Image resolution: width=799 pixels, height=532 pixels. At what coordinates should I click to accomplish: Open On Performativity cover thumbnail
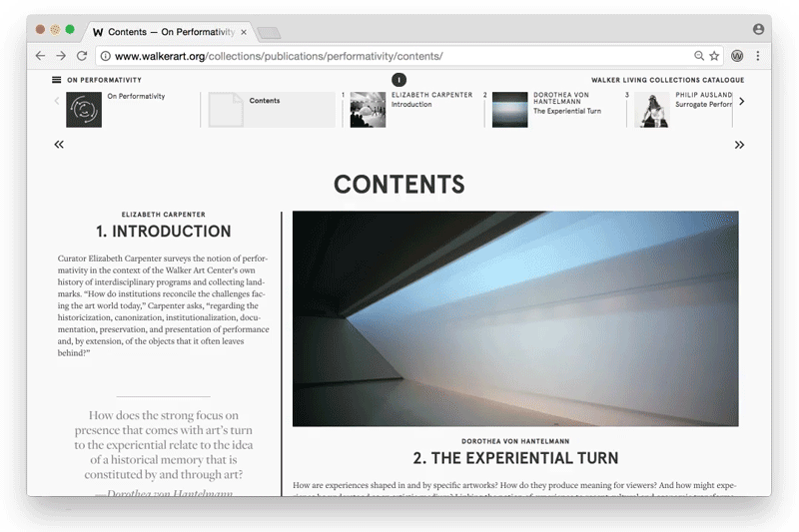84,110
